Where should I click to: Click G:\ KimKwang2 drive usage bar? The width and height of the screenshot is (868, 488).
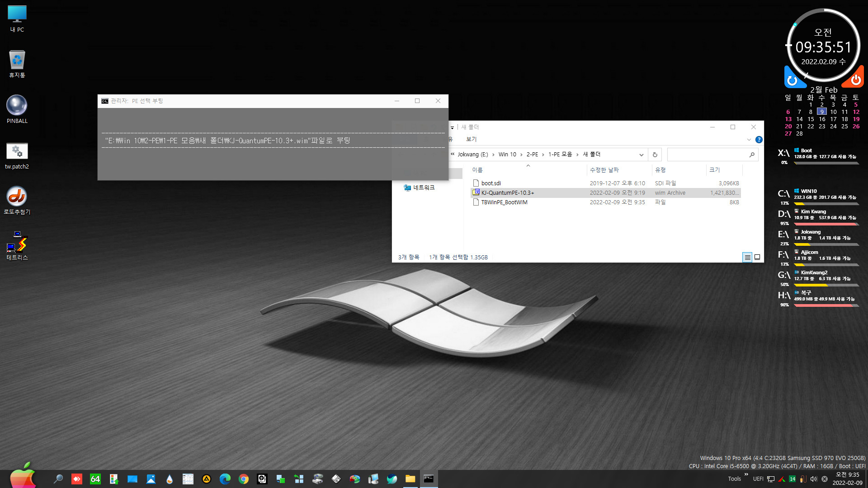[826, 285]
